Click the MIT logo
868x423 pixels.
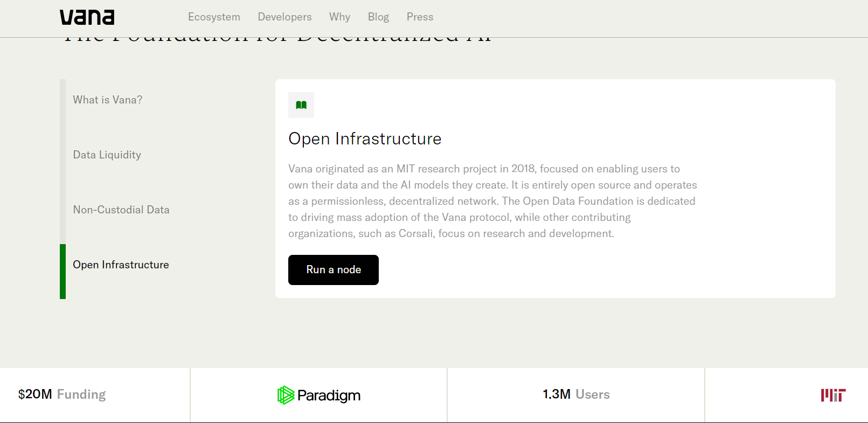pyautogui.click(x=833, y=395)
